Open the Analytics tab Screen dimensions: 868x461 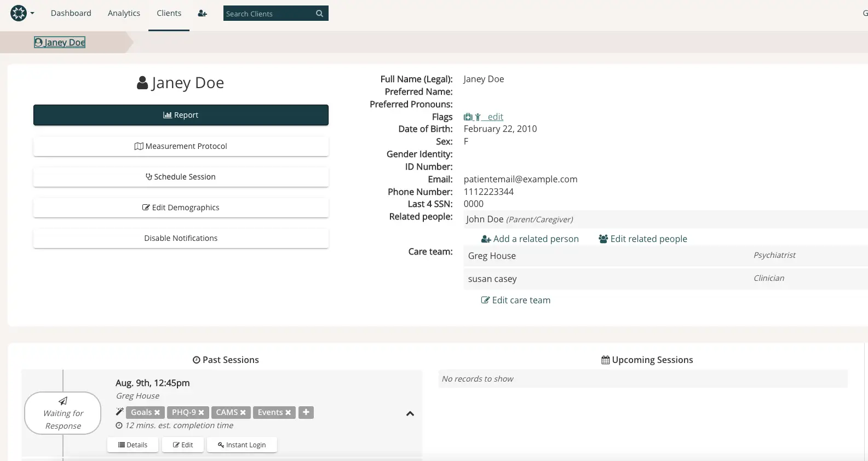124,13
